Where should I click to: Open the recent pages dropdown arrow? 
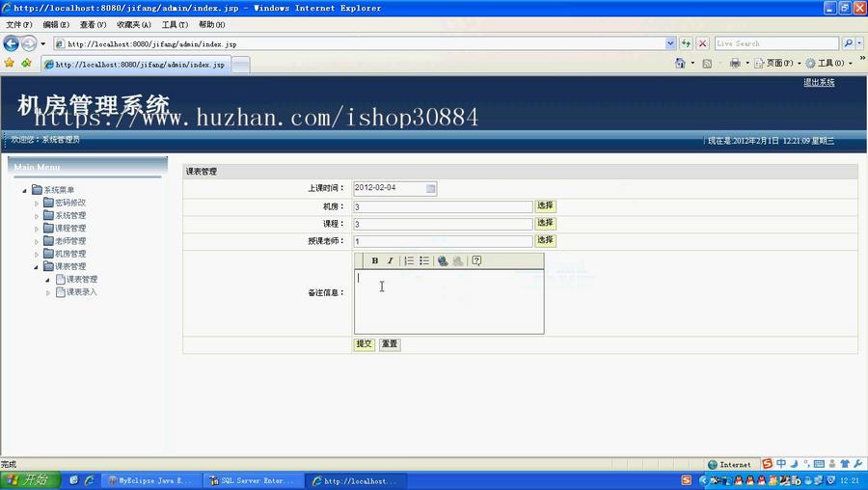(43, 43)
